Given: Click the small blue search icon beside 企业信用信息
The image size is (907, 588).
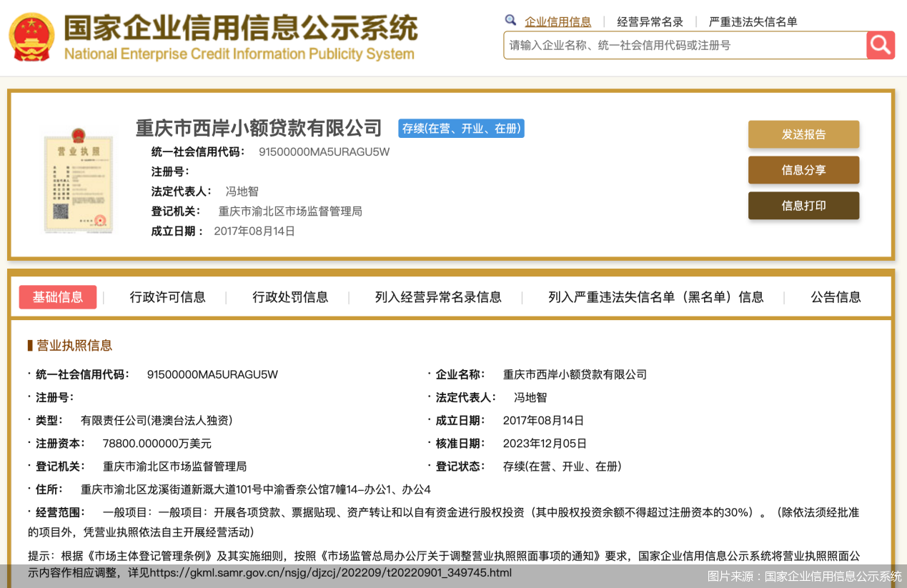Looking at the screenshot, I should [x=510, y=21].
